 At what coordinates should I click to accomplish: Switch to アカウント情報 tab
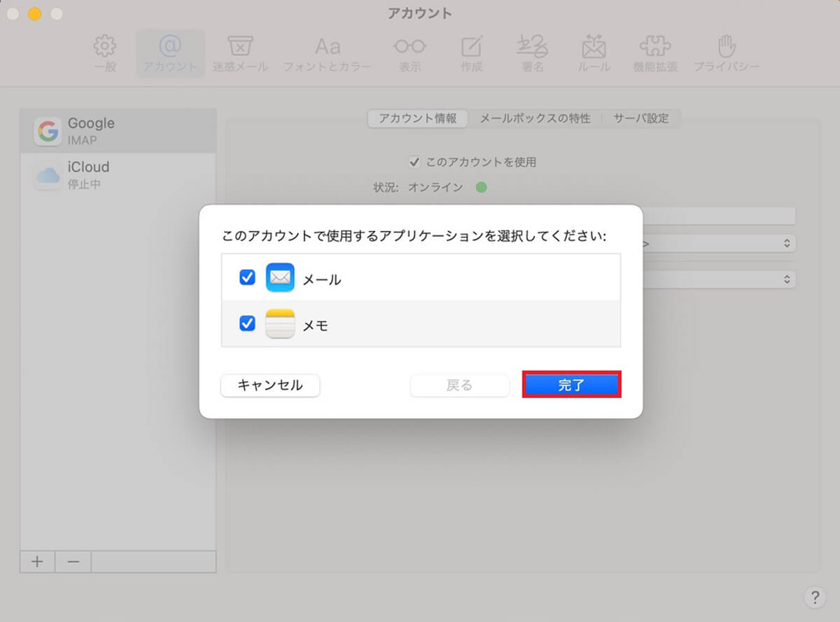point(418,118)
